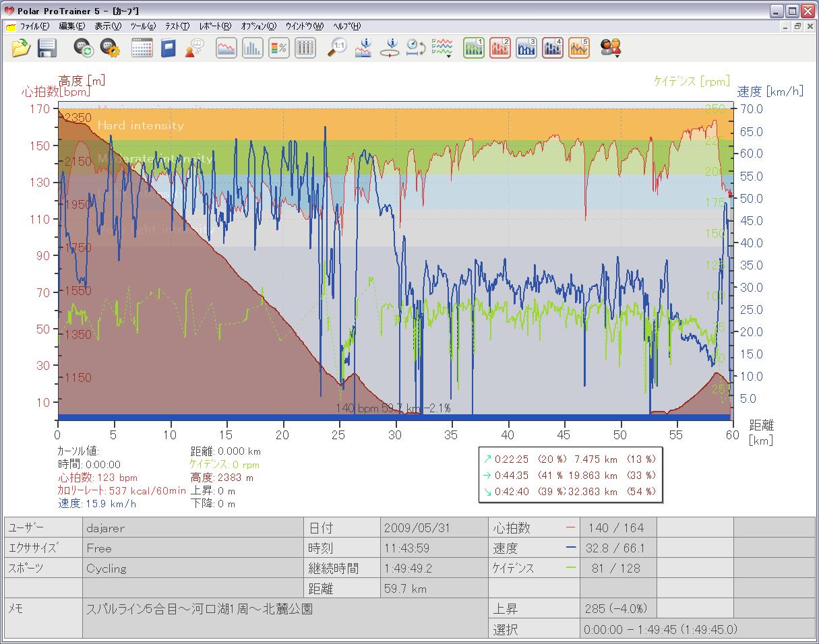Click the 高度 [m] axis label
Image resolution: width=819 pixels, height=644 pixels.
tap(82, 80)
